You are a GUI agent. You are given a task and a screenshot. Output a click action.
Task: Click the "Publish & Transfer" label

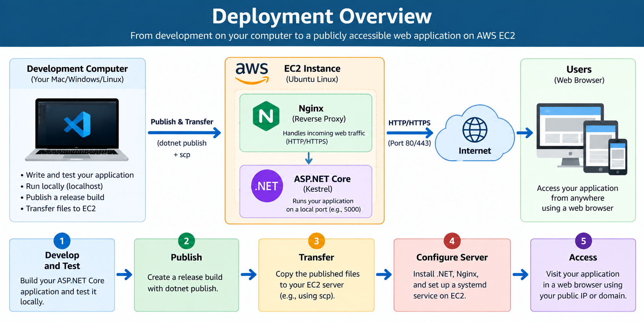pos(182,122)
